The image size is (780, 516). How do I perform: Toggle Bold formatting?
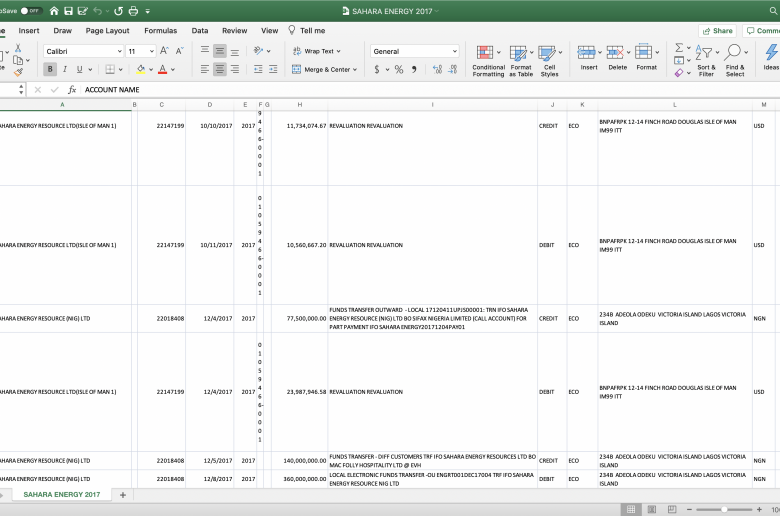point(50,69)
